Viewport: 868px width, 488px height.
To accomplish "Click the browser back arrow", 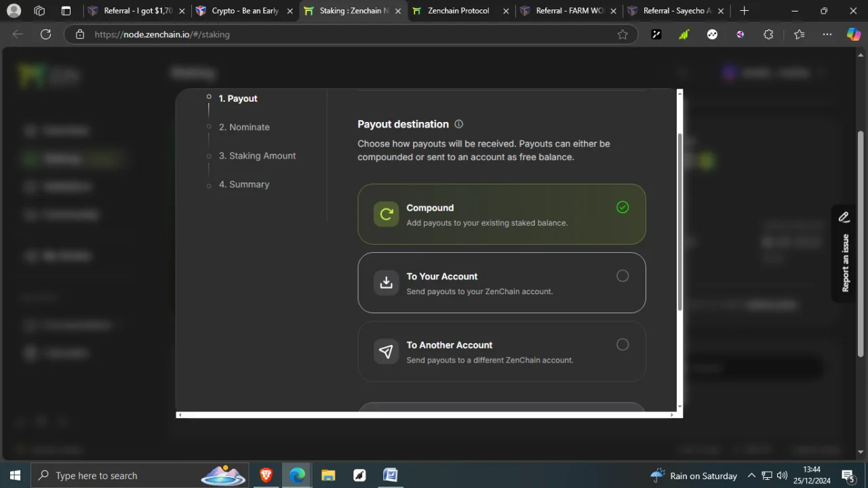I will point(18,35).
